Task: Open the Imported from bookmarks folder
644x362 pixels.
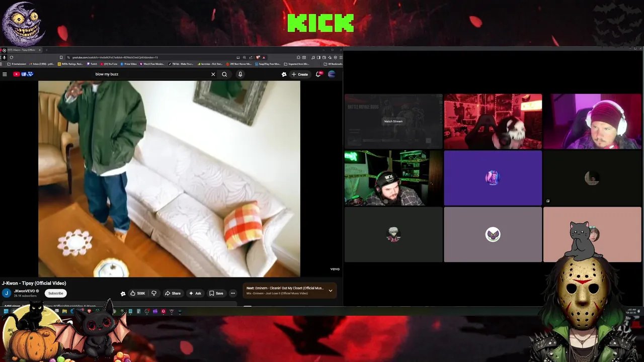Action: click(x=297, y=64)
